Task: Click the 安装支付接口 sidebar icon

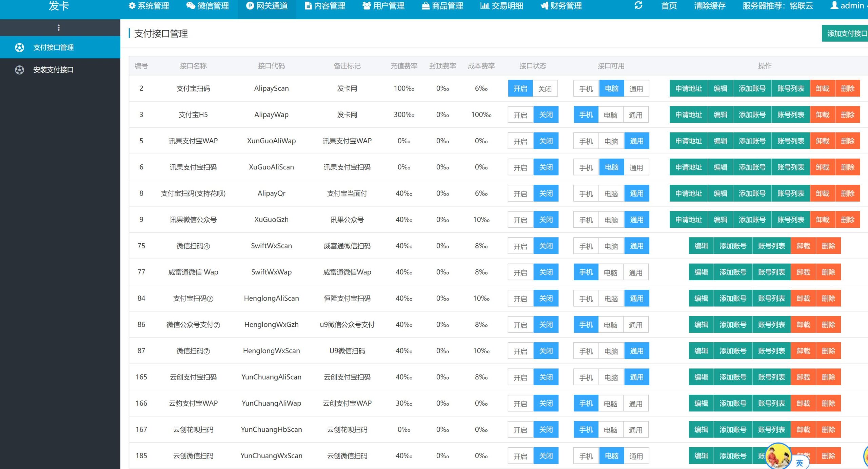Action: tap(19, 70)
